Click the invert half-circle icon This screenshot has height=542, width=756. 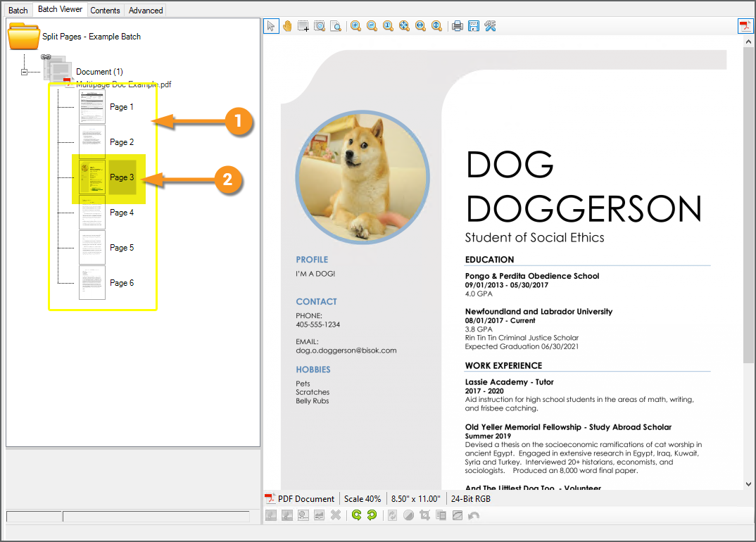[408, 515]
